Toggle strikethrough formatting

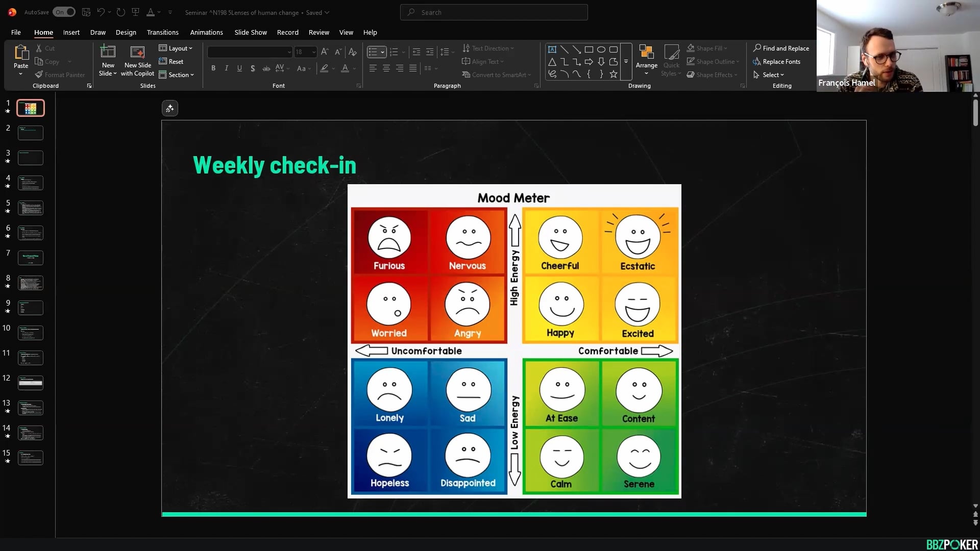pyautogui.click(x=266, y=68)
